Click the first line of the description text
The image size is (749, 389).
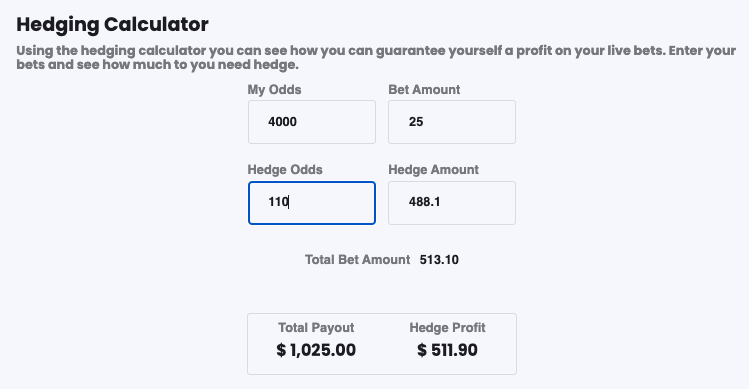point(376,51)
